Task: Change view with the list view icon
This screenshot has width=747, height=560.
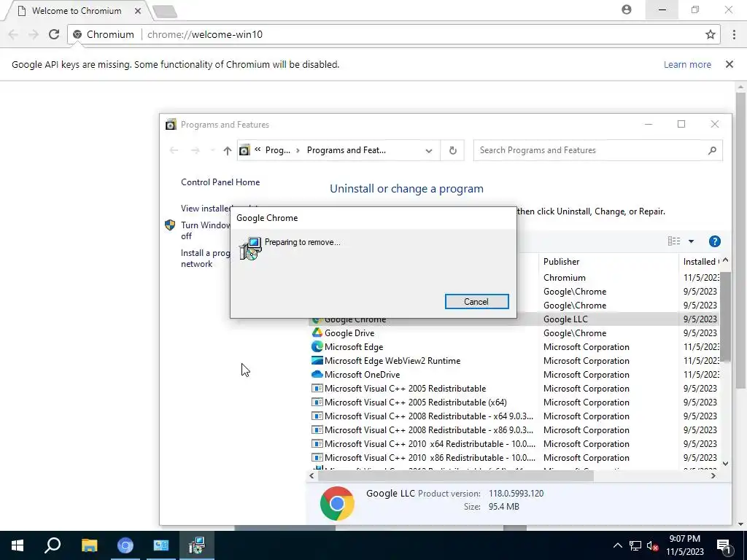Action: click(x=674, y=241)
